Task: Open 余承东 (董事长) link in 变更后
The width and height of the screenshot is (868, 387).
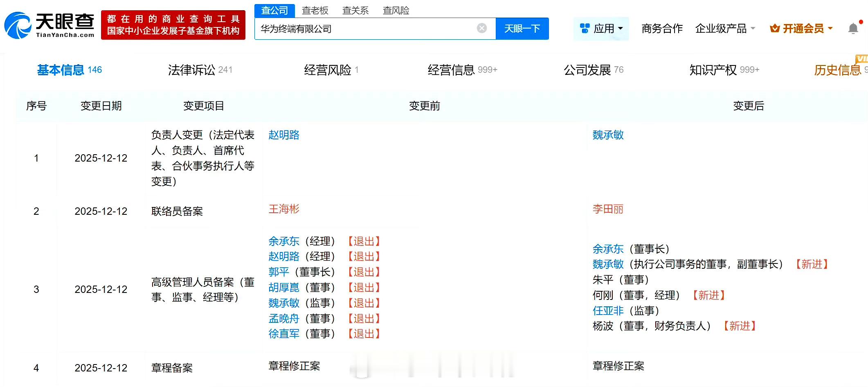Action: (x=608, y=249)
